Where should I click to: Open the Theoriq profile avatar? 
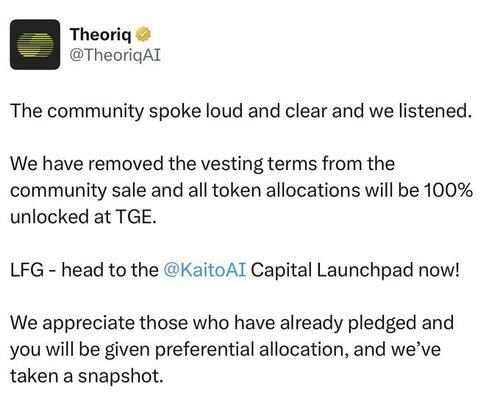[x=35, y=44]
